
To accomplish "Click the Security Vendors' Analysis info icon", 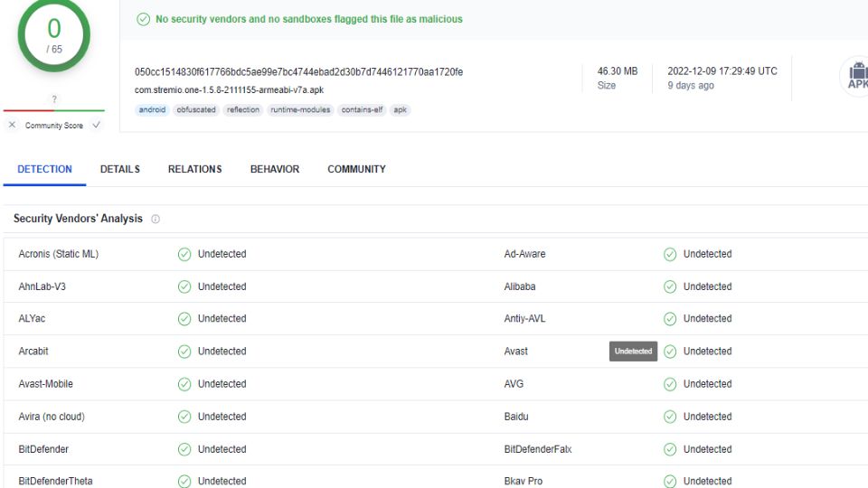I will pos(156,219).
